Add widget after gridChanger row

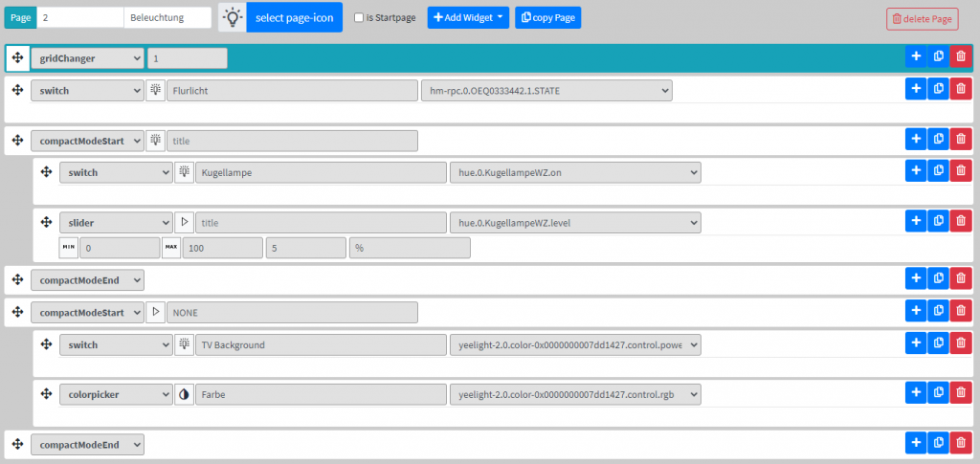[x=916, y=57]
